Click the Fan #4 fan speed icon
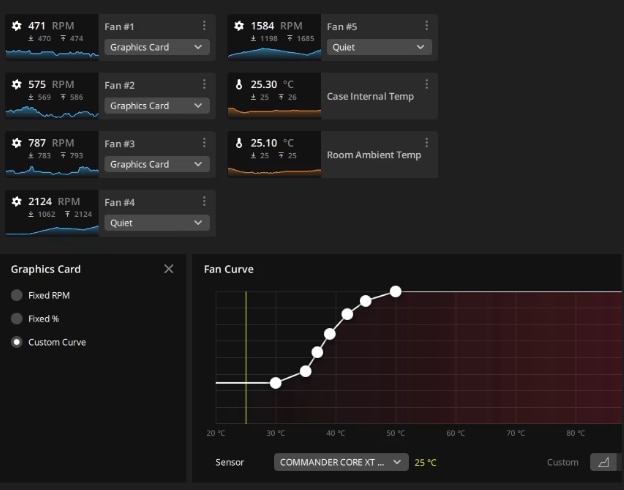The height and width of the screenshot is (490, 624). click(16, 202)
